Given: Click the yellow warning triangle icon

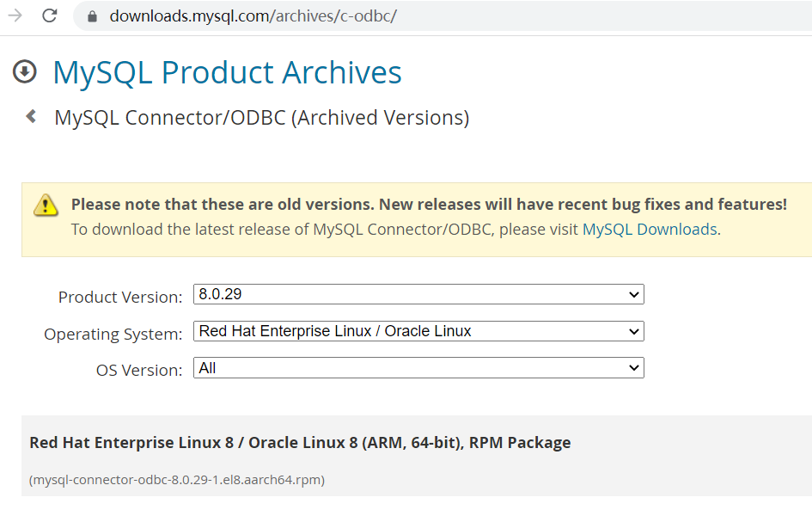Looking at the screenshot, I should tap(46, 205).
